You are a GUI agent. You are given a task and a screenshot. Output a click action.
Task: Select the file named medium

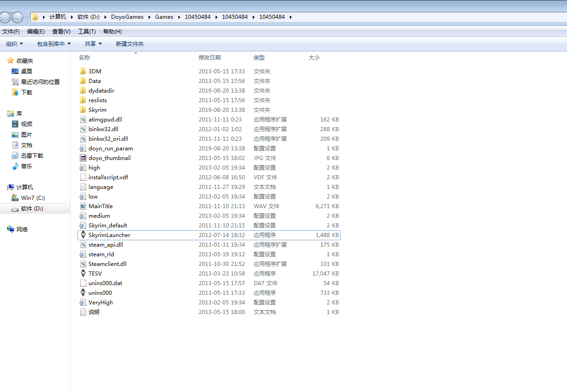click(99, 215)
